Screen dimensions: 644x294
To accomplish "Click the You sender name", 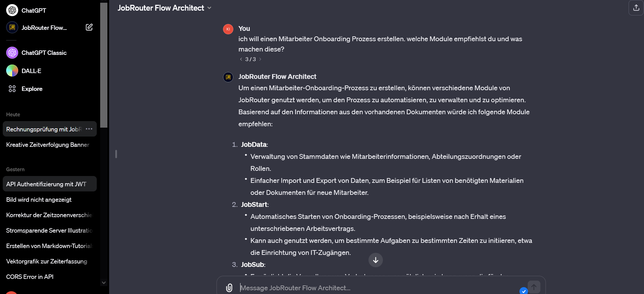I will 244,28.
